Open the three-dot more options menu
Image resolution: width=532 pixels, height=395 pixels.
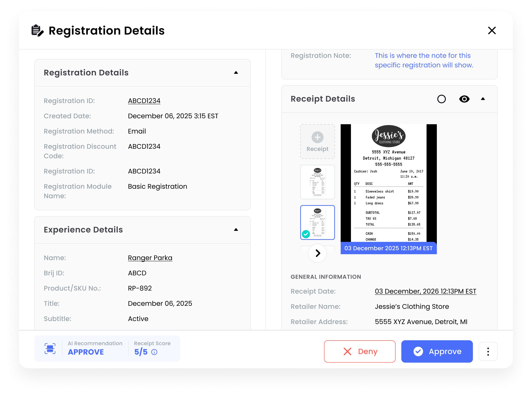[488, 352]
